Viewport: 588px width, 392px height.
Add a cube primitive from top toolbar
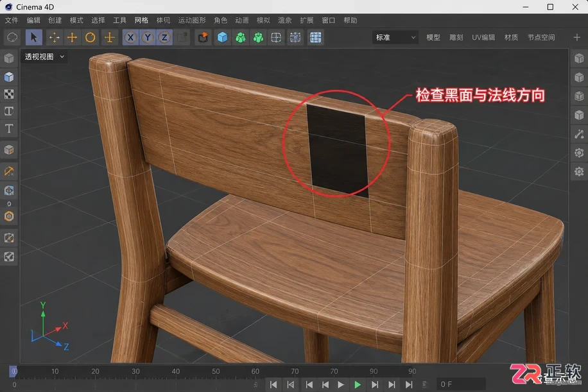point(222,37)
